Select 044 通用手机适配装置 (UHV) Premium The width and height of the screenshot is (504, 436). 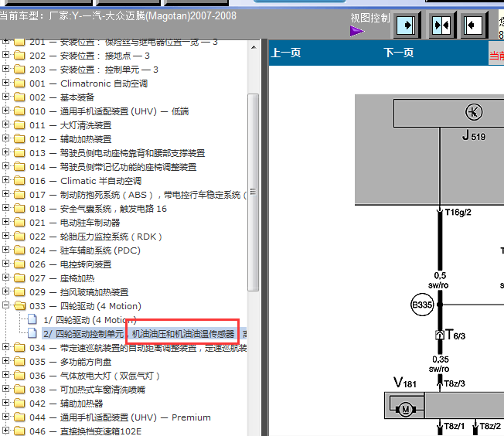point(120,417)
